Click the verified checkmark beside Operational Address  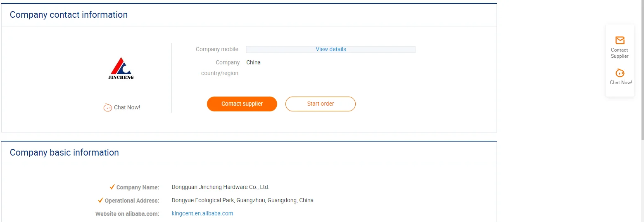(100, 200)
